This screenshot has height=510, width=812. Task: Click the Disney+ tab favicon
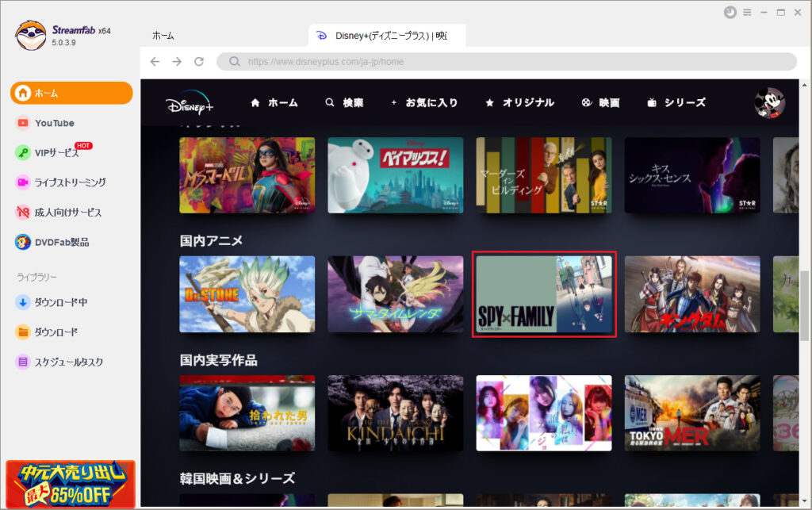322,36
